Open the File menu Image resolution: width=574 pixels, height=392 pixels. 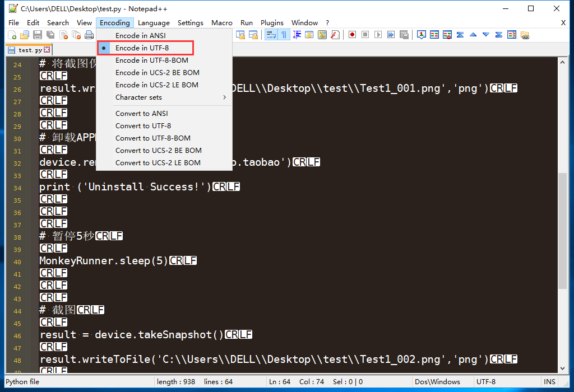tap(13, 22)
